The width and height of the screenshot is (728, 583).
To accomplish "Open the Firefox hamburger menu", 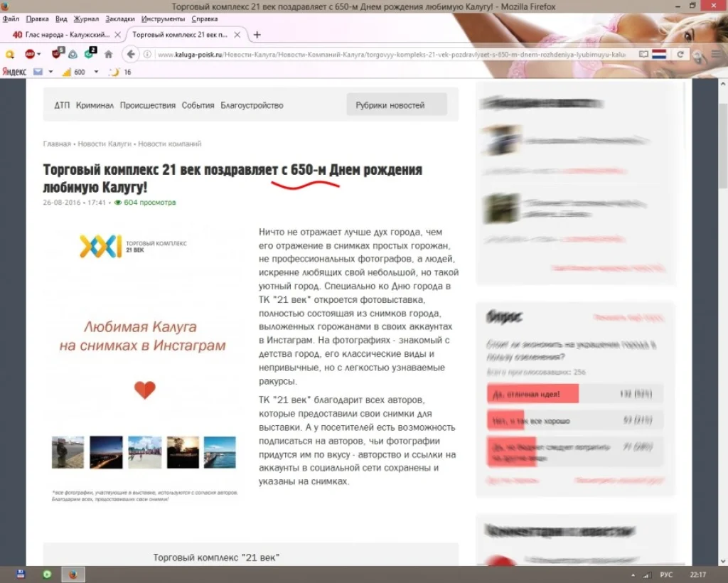I will click(x=714, y=54).
